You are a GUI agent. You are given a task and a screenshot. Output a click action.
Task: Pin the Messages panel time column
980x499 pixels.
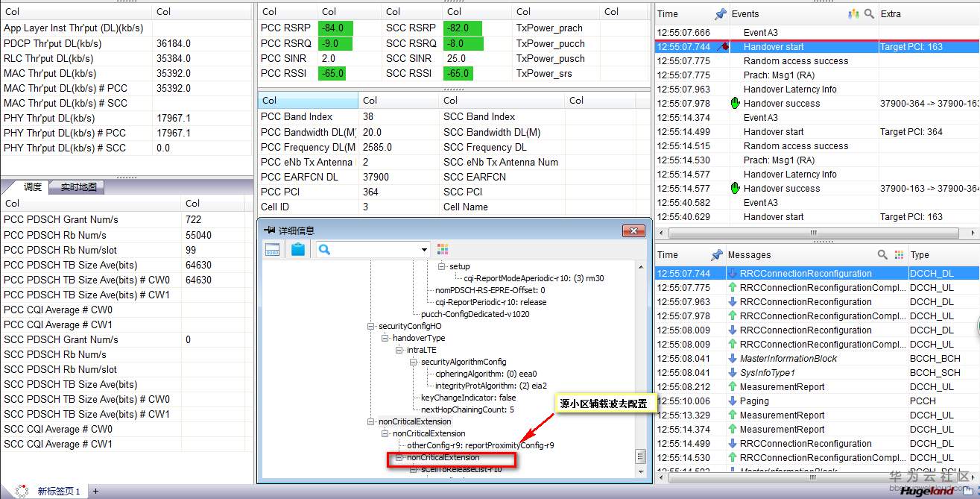click(717, 254)
